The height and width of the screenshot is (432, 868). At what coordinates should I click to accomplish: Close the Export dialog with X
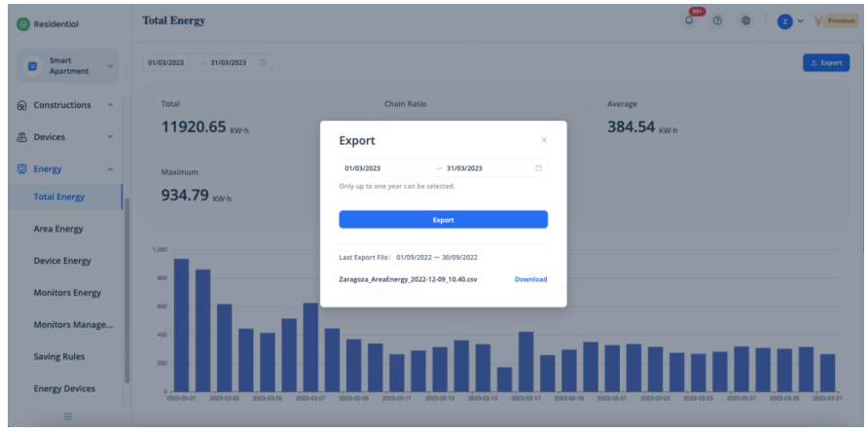click(x=543, y=140)
